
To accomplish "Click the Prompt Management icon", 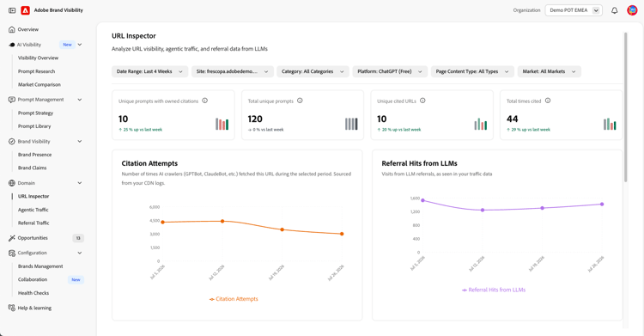I will tap(11, 100).
